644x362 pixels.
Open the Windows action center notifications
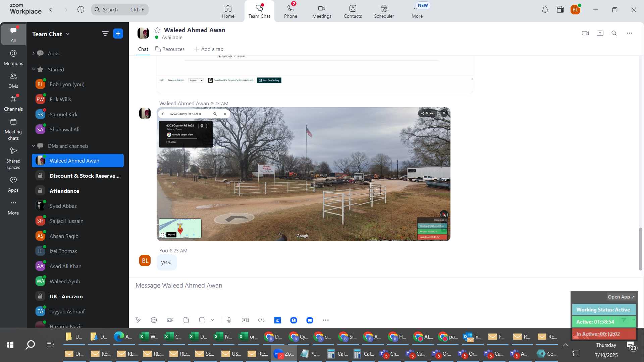(631, 346)
